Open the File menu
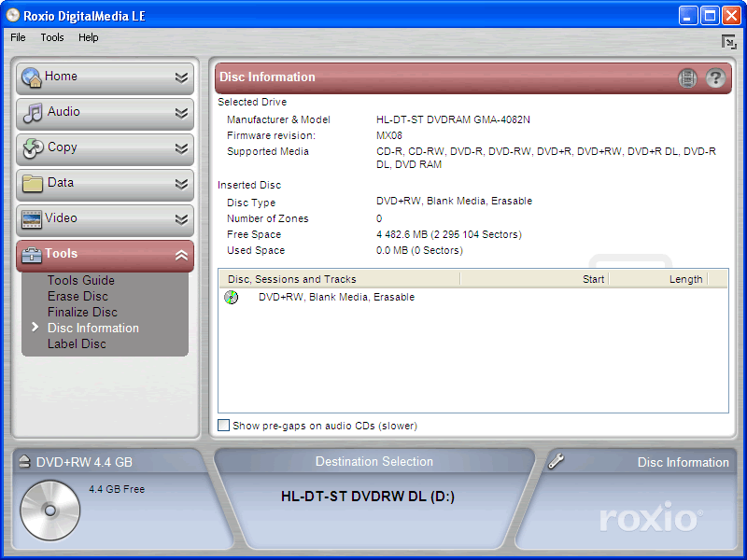The height and width of the screenshot is (560, 747). 18,37
